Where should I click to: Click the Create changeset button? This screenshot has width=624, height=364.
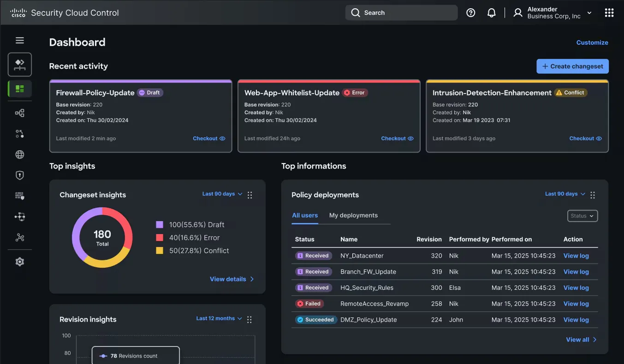(572, 66)
